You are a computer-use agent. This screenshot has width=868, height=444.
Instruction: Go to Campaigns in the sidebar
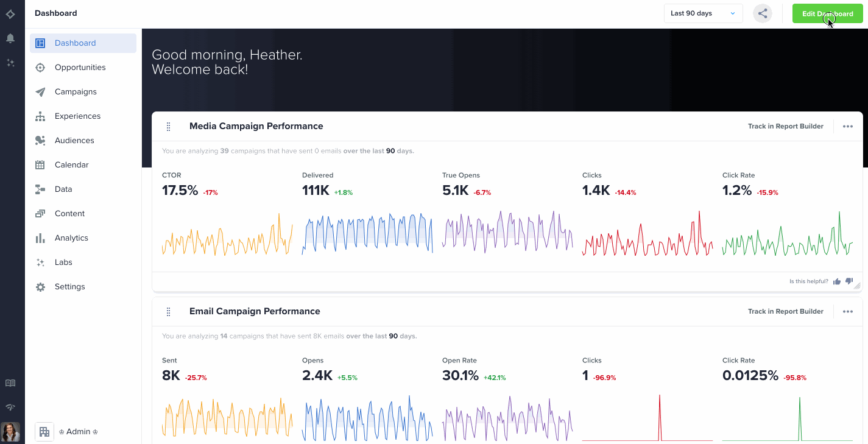tap(76, 92)
